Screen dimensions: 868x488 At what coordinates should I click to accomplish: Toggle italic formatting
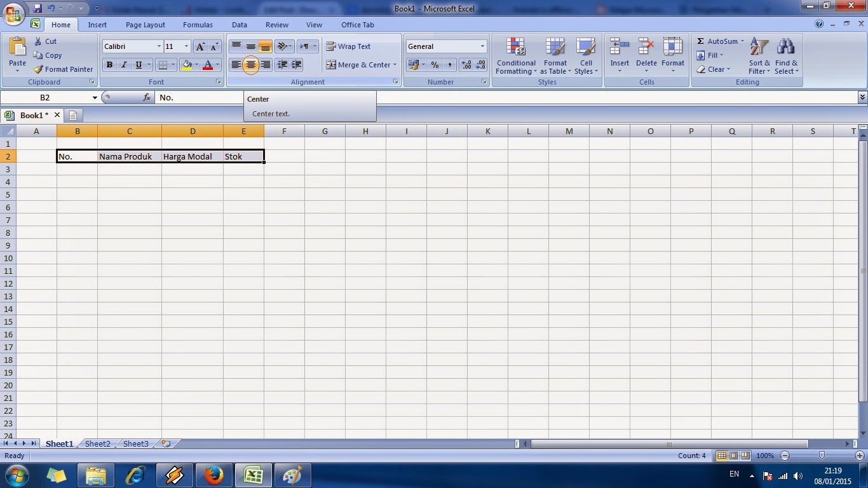pyautogui.click(x=124, y=65)
